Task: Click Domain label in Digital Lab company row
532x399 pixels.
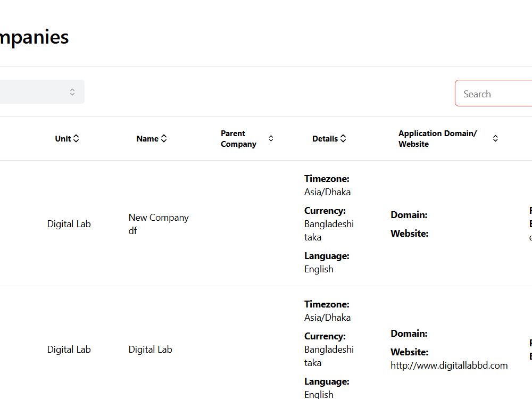Action: (x=409, y=334)
